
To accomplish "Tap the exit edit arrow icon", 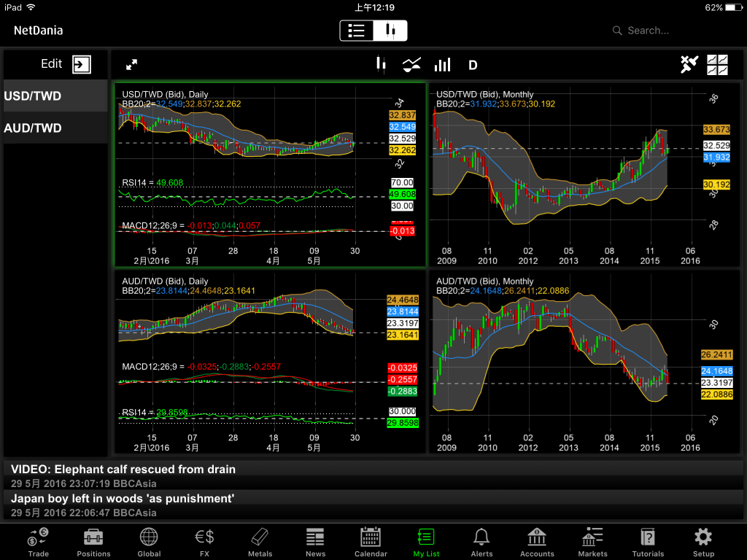I will [x=82, y=64].
